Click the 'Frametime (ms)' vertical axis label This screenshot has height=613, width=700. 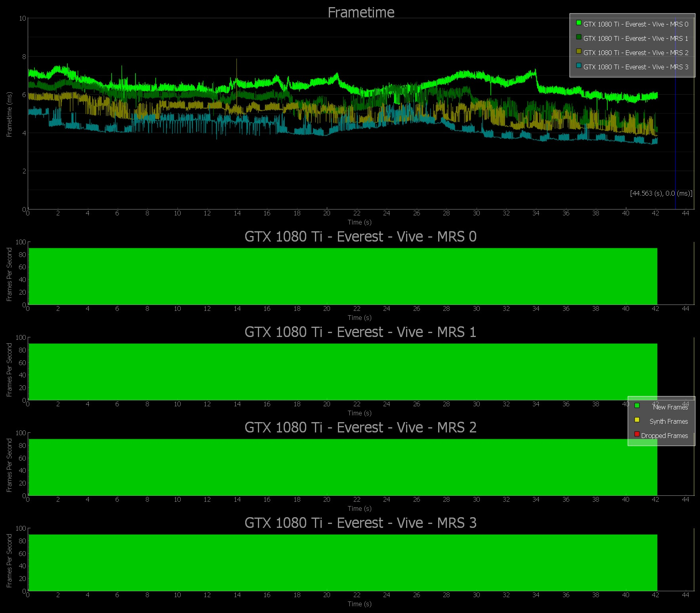[10, 114]
